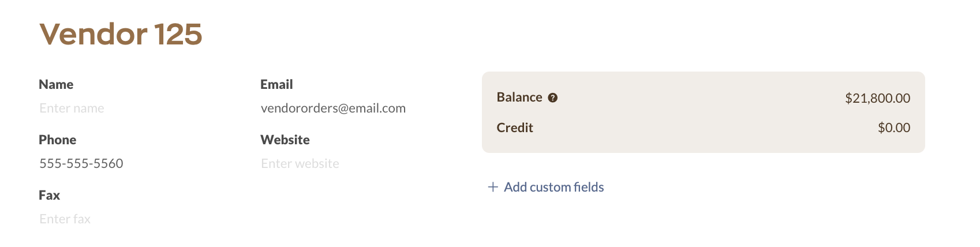The width and height of the screenshot is (980, 247).
Task: Click the Email field label
Action: 276,84
